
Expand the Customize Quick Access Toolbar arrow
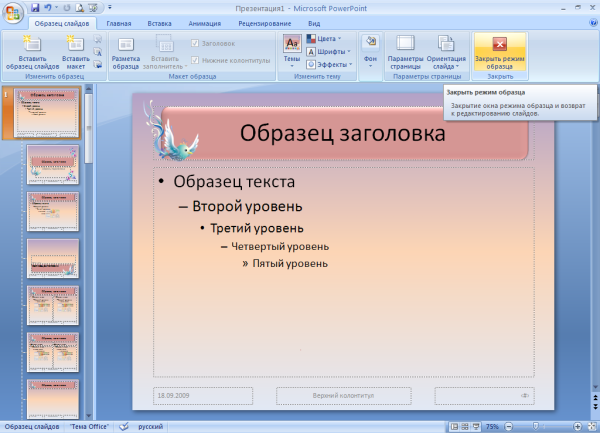pos(110,8)
